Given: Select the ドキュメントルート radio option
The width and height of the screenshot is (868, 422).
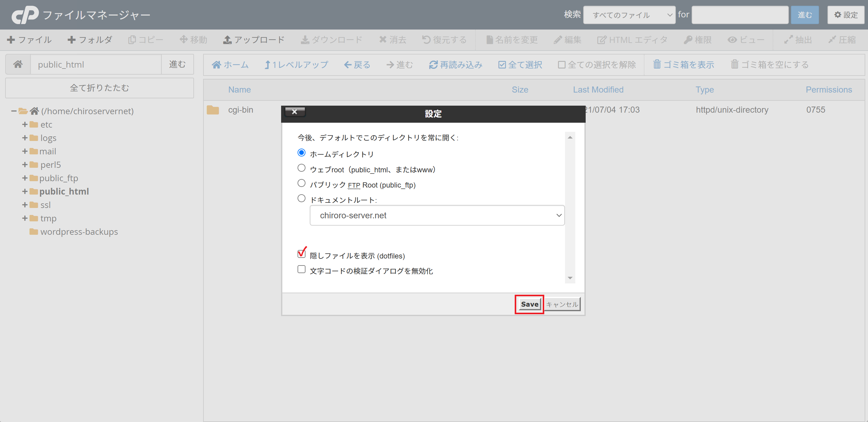Looking at the screenshot, I should tap(301, 199).
